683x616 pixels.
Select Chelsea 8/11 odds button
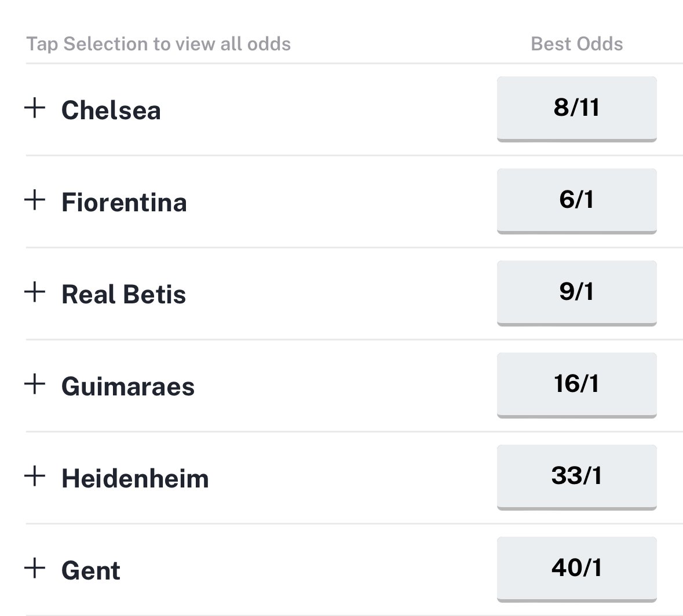pos(576,108)
